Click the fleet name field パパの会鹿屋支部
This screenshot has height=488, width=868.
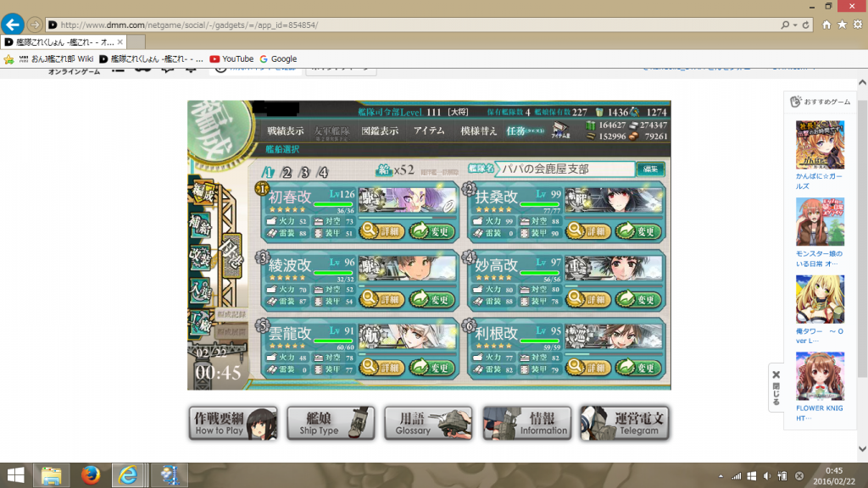click(565, 169)
